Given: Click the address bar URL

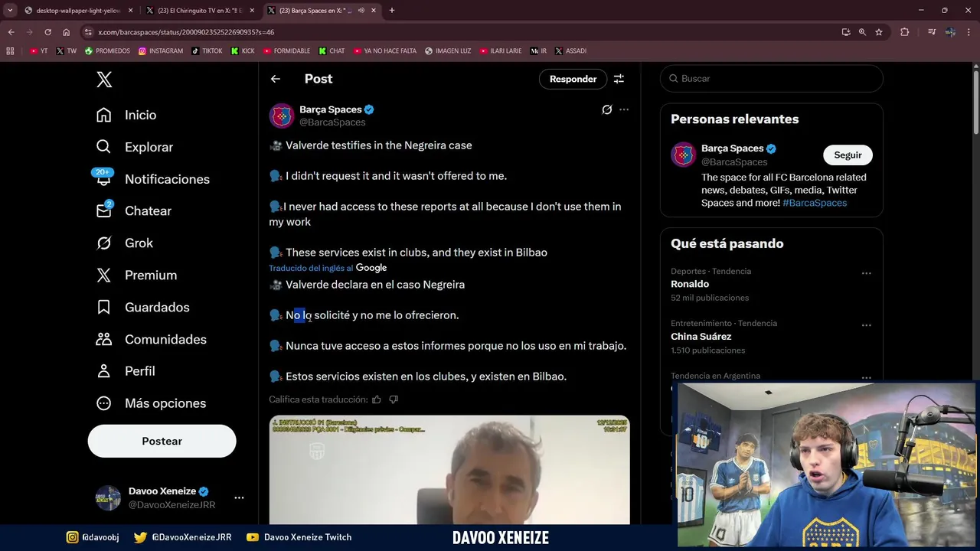Looking at the screenshot, I should (x=186, y=32).
